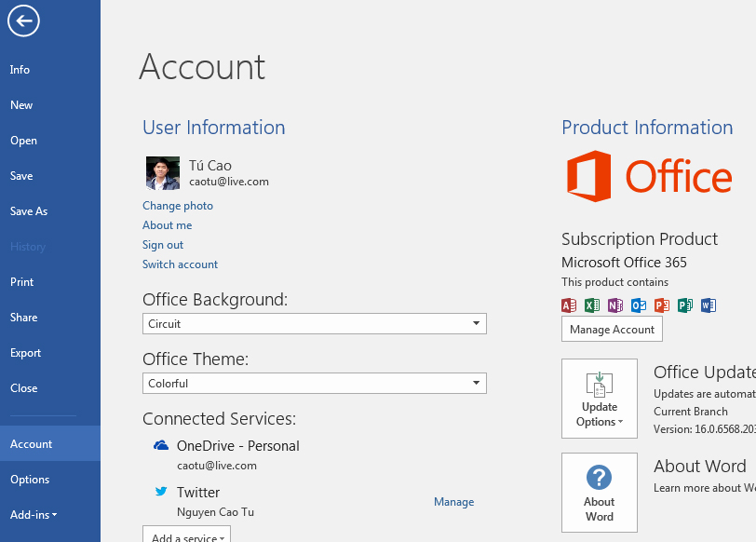
Task: Expand the Update Options menu
Action: pos(600,399)
